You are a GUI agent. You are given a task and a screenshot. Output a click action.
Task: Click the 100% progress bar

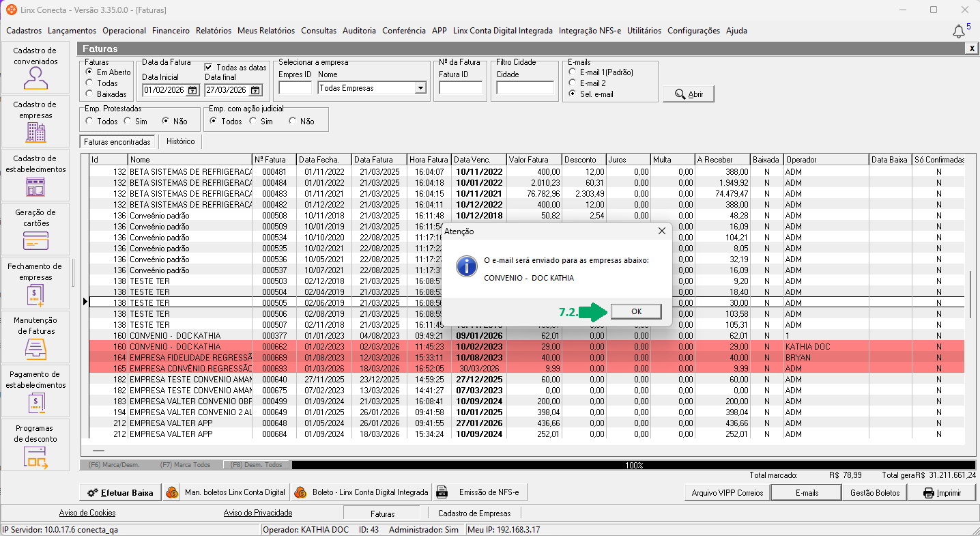coord(634,465)
